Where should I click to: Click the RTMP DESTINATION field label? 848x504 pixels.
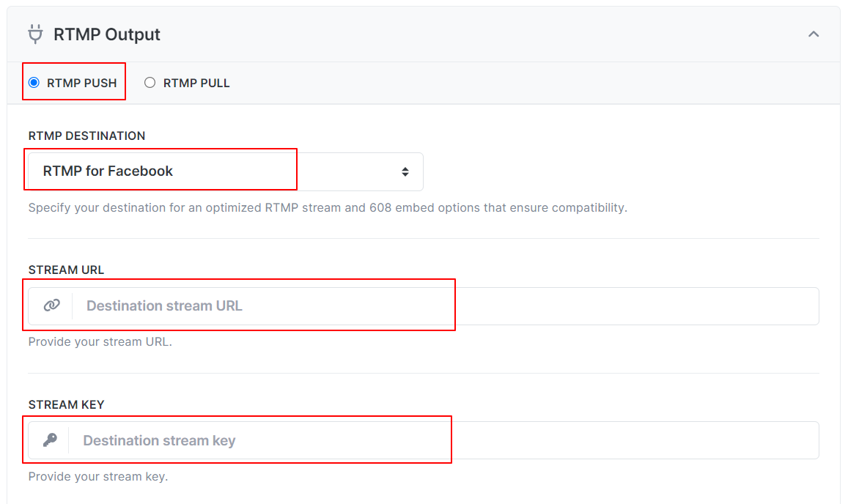pos(86,136)
